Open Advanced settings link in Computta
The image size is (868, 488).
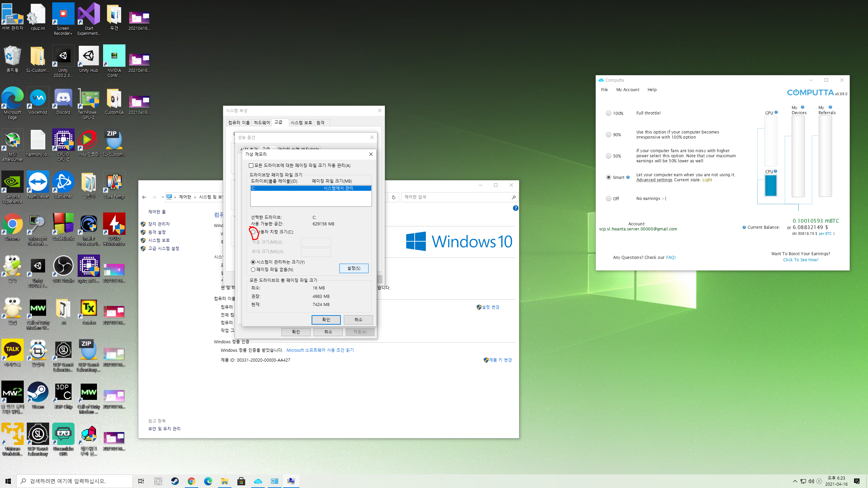pyautogui.click(x=654, y=180)
